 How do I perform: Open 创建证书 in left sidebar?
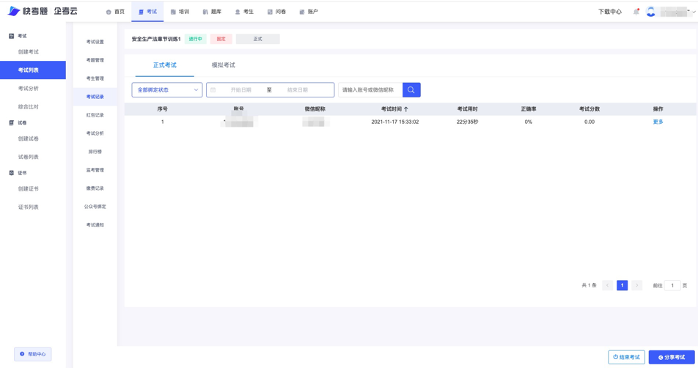[x=28, y=189]
